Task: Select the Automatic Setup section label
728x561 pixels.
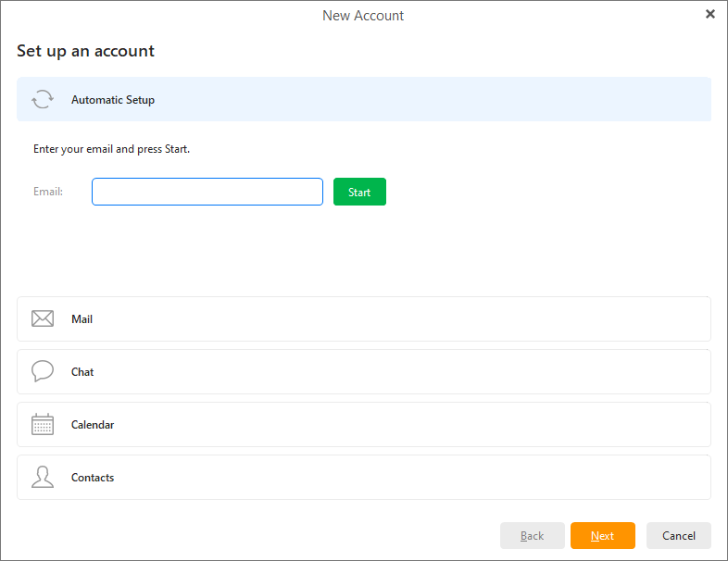Action: click(x=113, y=100)
